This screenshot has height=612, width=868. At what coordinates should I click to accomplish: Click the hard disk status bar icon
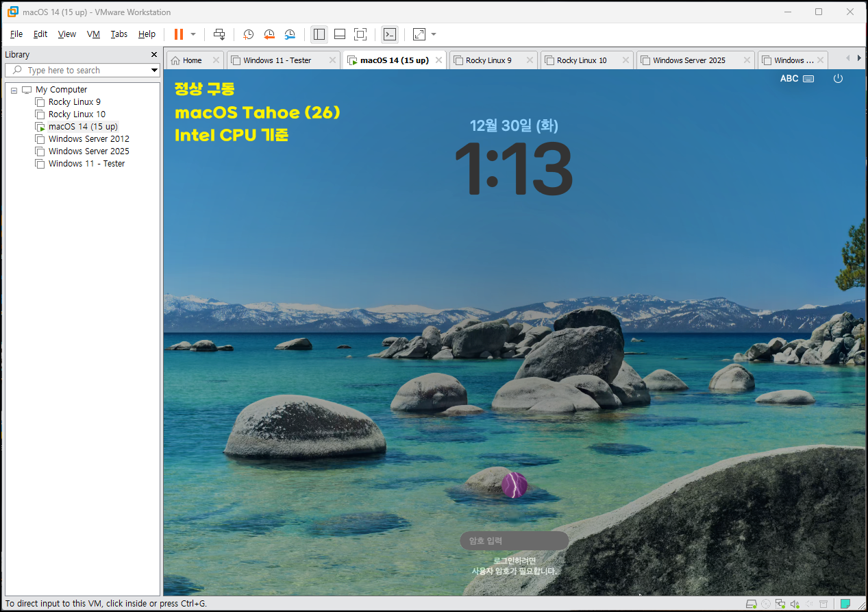click(x=751, y=604)
